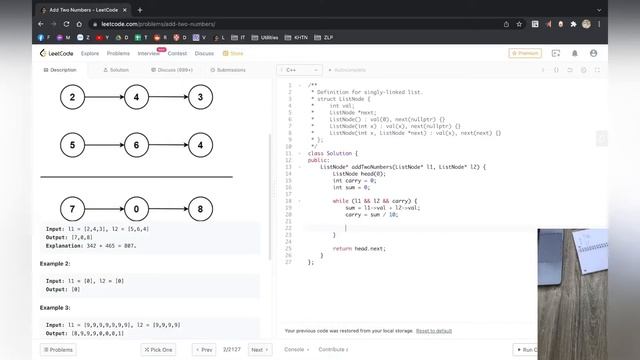This screenshot has width=640, height=360.
Task: Open the Google Drive bookmark labeled D
Action: [x=122, y=37]
